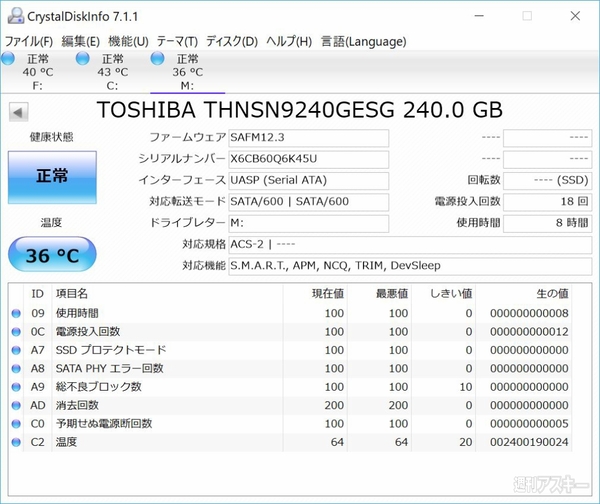600x504 pixels.
Task: Click the 正常 health status button
Action: 52,177
